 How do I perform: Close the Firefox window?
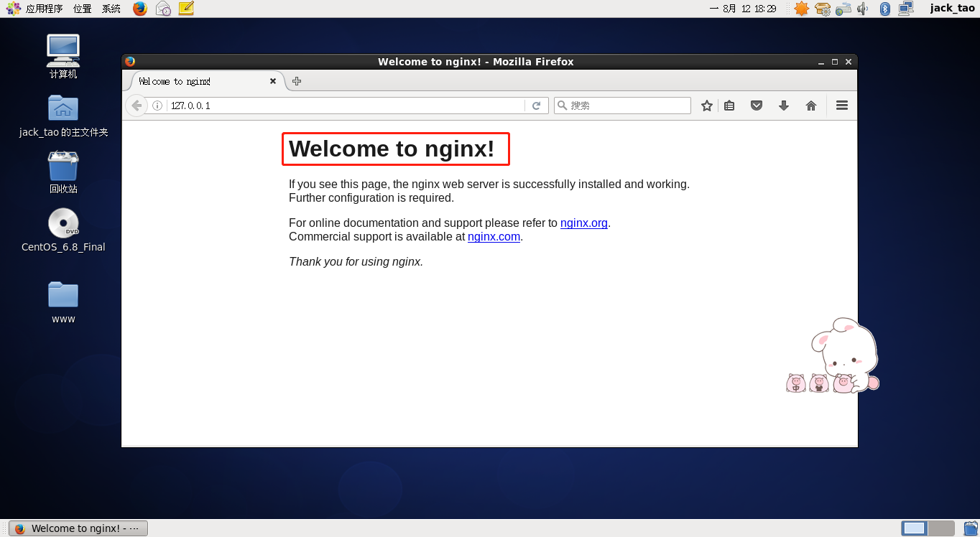click(849, 62)
